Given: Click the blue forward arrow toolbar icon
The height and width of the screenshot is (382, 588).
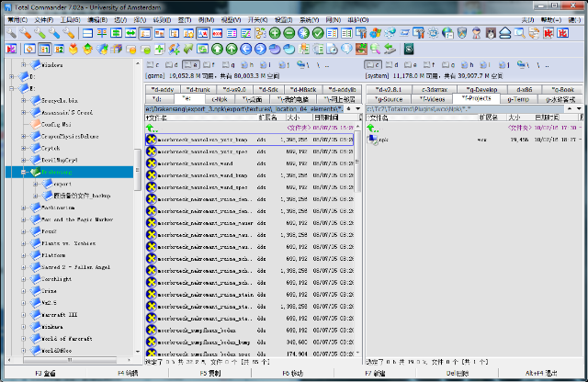Looking at the screenshot, I should coord(260,49).
